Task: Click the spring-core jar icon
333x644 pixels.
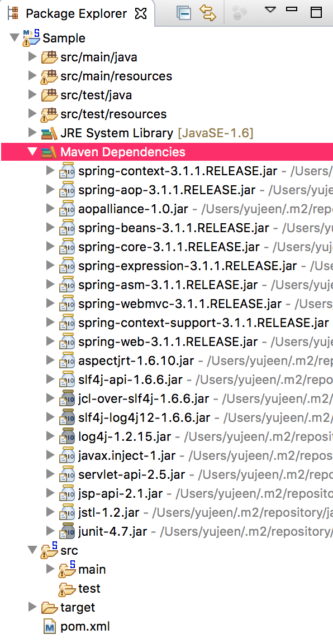Action: (66, 247)
